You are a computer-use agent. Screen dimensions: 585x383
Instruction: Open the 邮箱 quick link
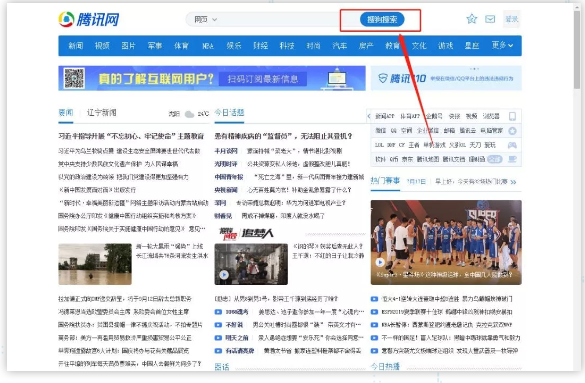(x=449, y=131)
